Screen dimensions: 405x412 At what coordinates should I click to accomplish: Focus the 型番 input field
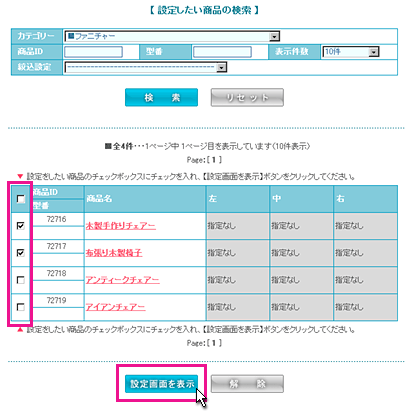pyautogui.click(x=222, y=52)
